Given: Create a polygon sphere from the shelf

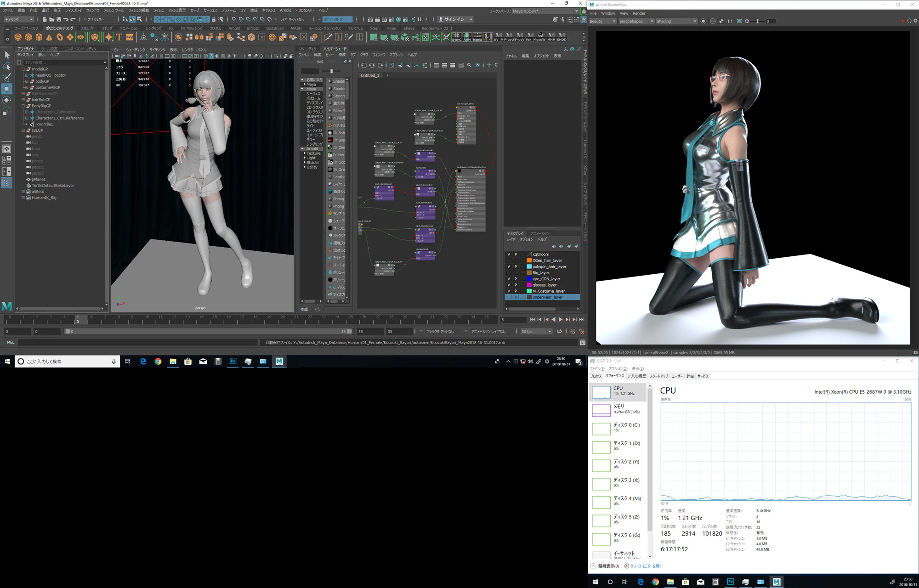Looking at the screenshot, I should pos(18,37).
